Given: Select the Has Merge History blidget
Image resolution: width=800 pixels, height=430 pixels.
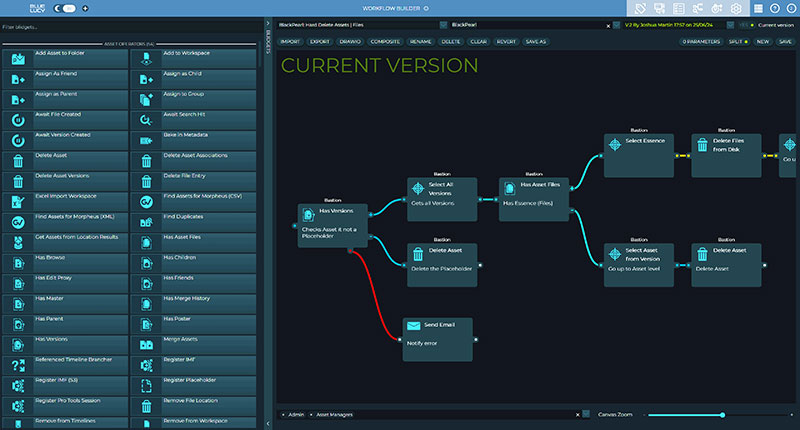Looking at the screenshot, I should click(193, 304).
